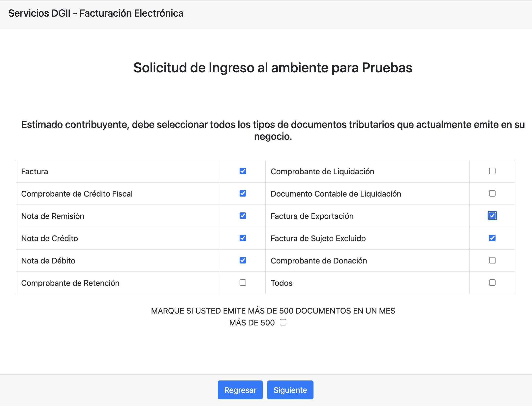This screenshot has width=532, height=406.
Task: Click the Servicios DGII header title
Action: [x=96, y=13]
